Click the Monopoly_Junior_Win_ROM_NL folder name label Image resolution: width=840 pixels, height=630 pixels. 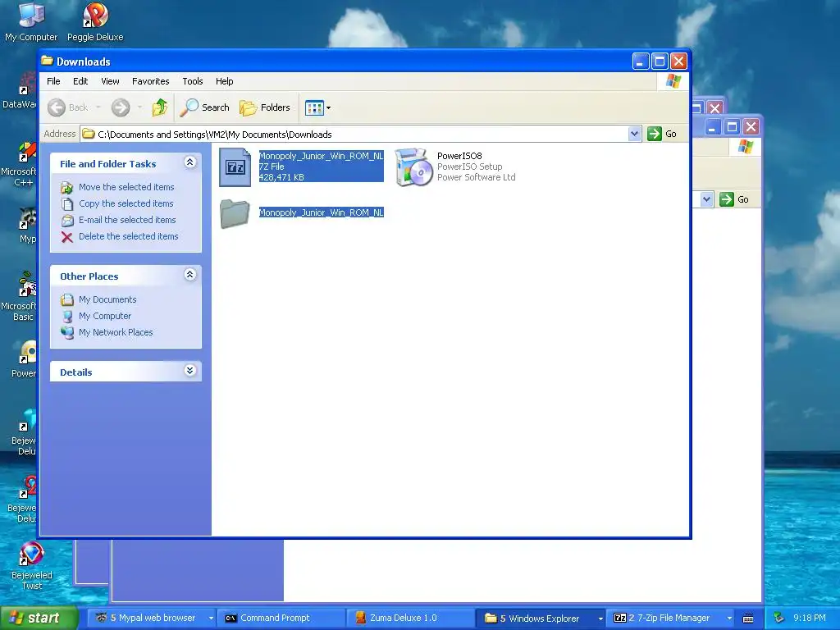321,212
